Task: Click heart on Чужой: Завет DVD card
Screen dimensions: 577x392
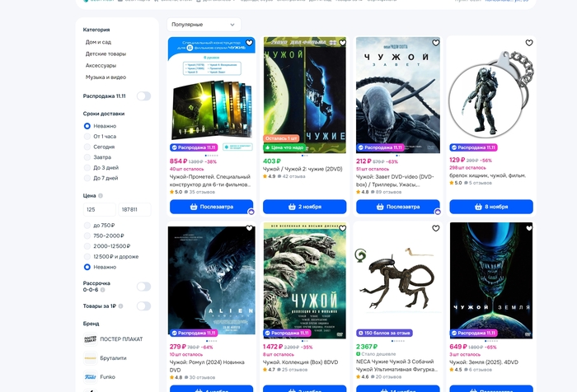Action: tap(436, 43)
